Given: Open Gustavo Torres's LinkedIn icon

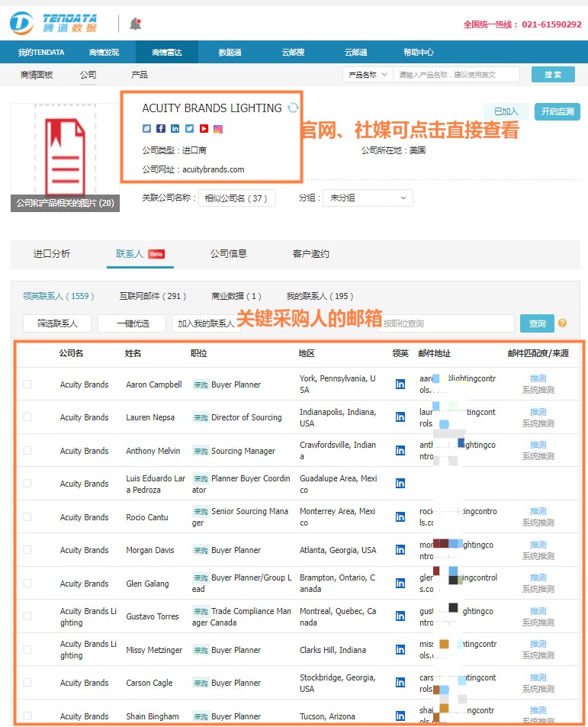Looking at the screenshot, I should pos(400,616).
